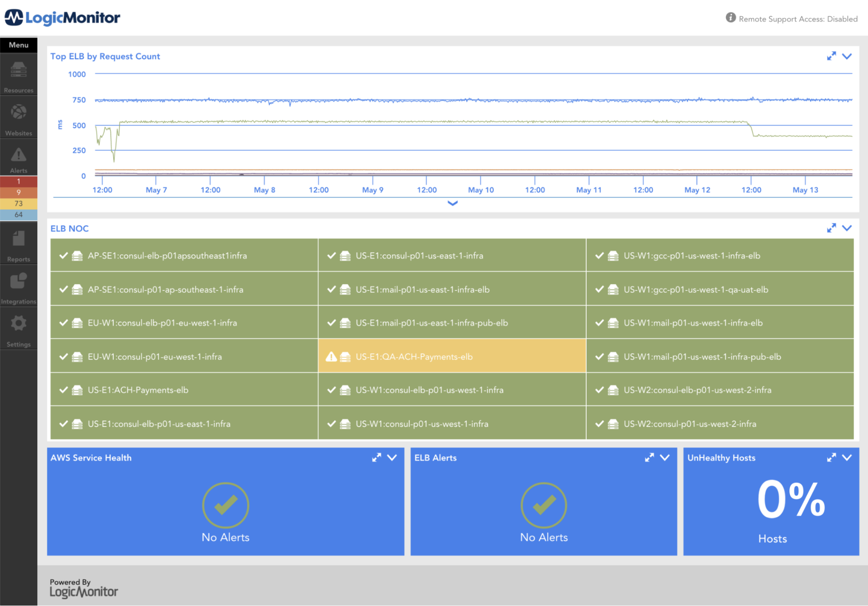Expand the ELB Alerts widget fullscreen

tap(649, 457)
